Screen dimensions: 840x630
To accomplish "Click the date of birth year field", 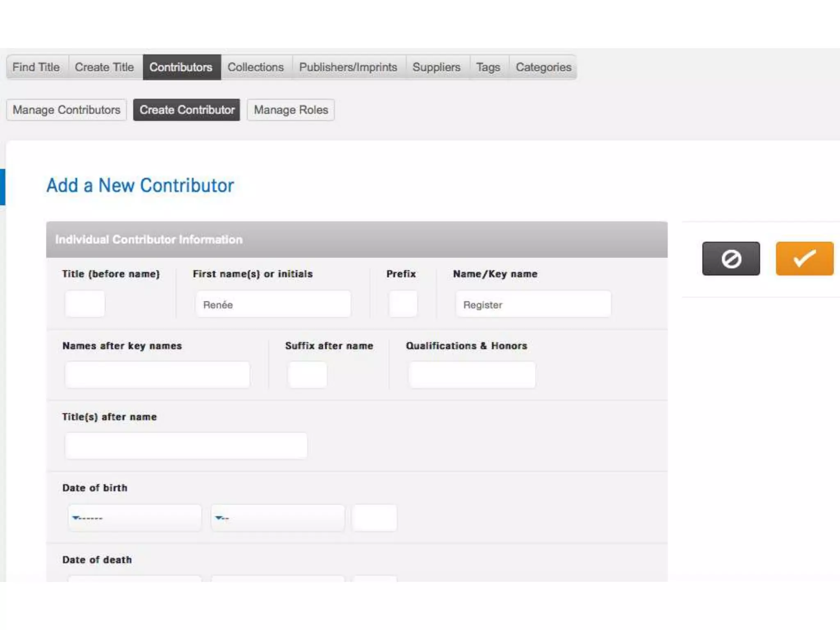I will point(374,518).
